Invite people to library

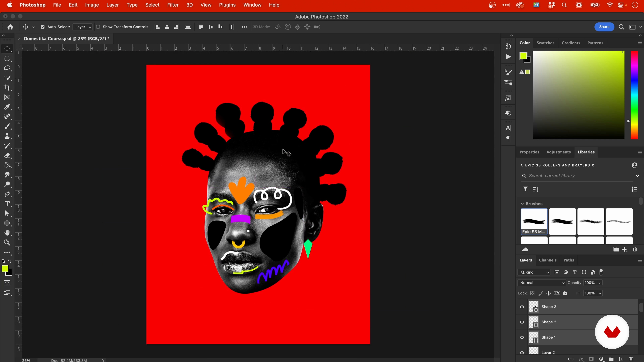point(634,165)
